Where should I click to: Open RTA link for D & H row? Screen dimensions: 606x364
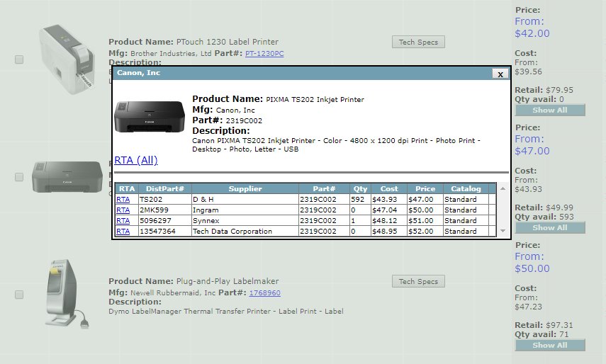[123, 200]
